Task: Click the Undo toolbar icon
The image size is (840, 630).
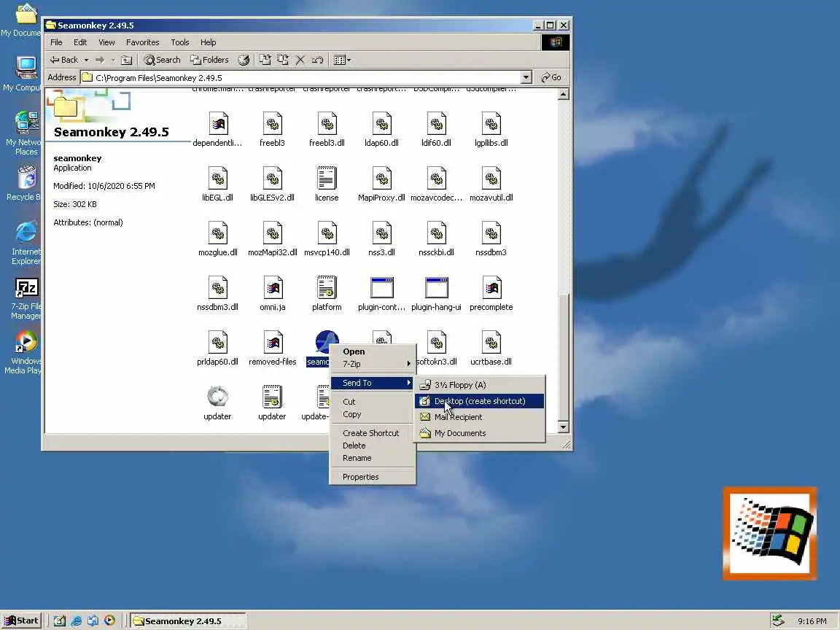Action: [x=318, y=60]
